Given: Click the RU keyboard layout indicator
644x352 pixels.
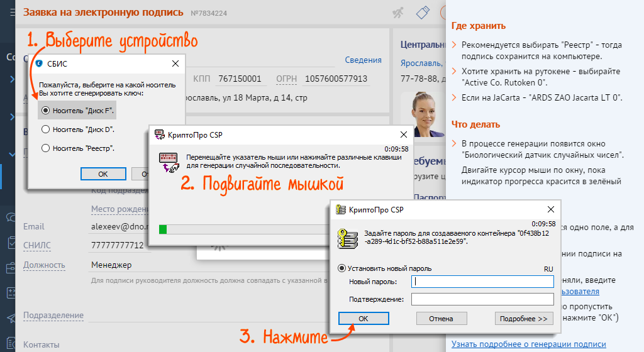Looking at the screenshot, I should pyautogui.click(x=548, y=269).
